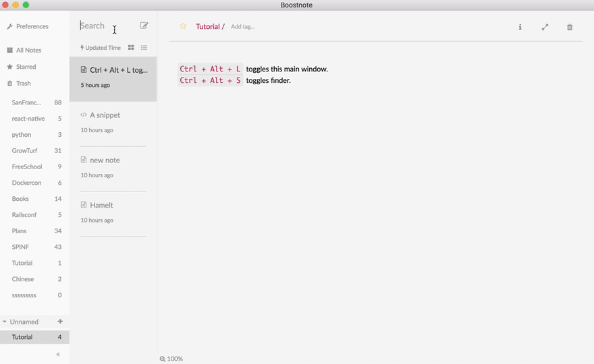Select the highlighted Tutorial folder with 4 notes
594x364 pixels.
[34, 337]
